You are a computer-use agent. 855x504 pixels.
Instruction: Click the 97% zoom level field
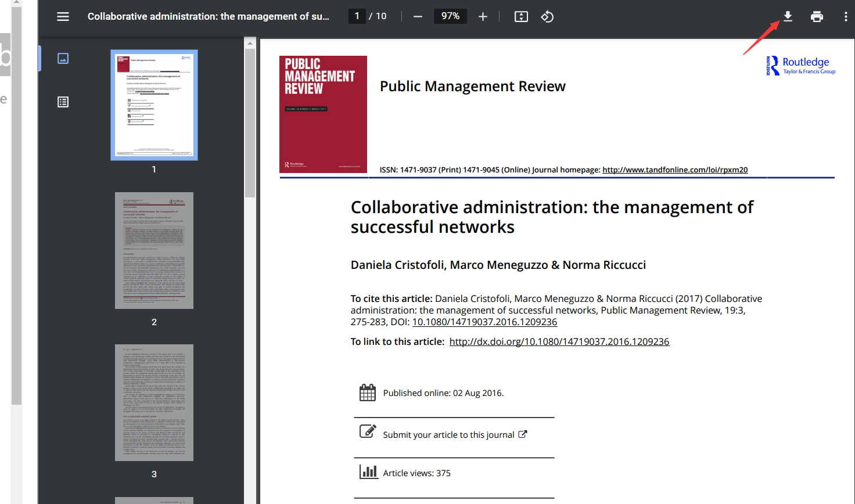click(x=450, y=16)
